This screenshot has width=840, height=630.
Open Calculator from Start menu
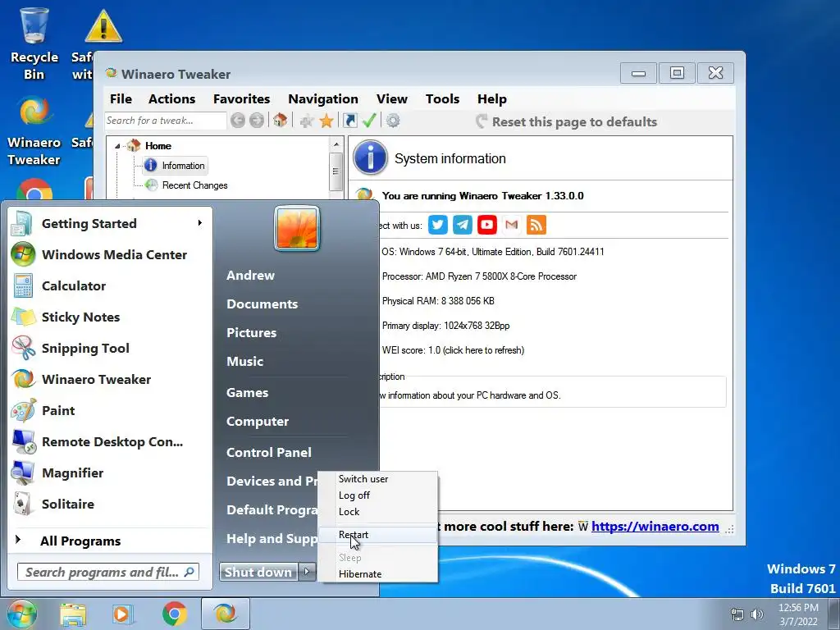111,286
